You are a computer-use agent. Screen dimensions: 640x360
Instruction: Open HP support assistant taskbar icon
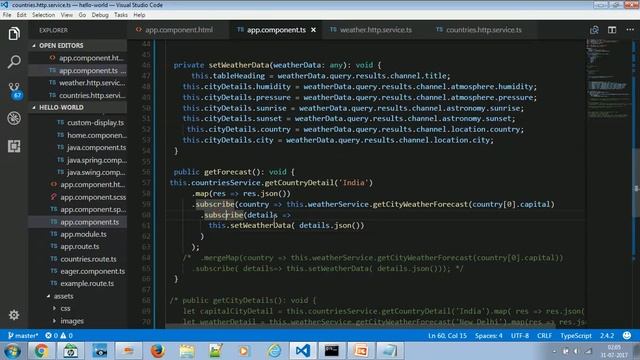pos(70,351)
